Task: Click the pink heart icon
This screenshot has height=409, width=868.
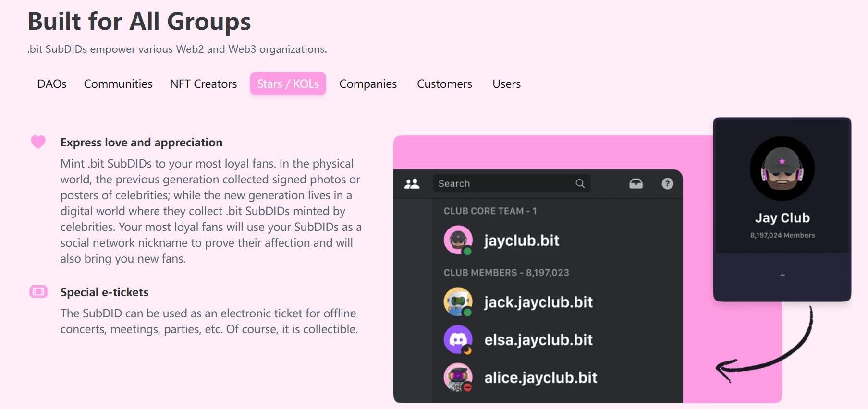Action: [x=38, y=142]
